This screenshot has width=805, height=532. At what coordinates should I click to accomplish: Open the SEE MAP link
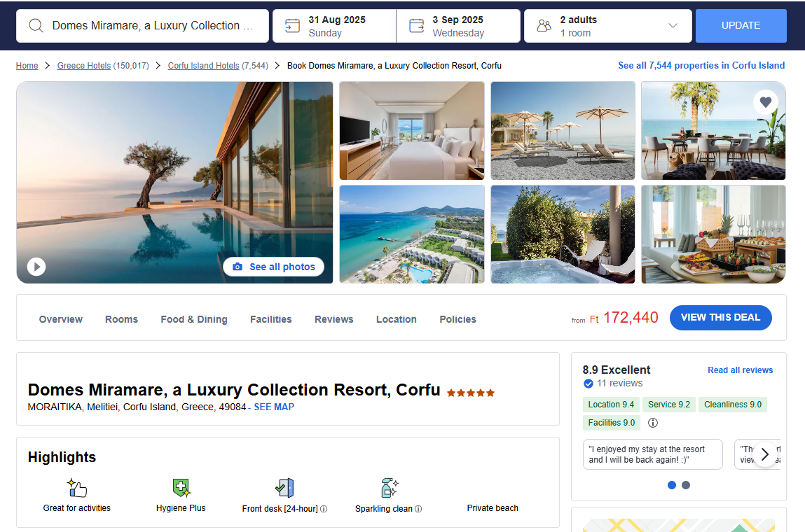[274, 407]
